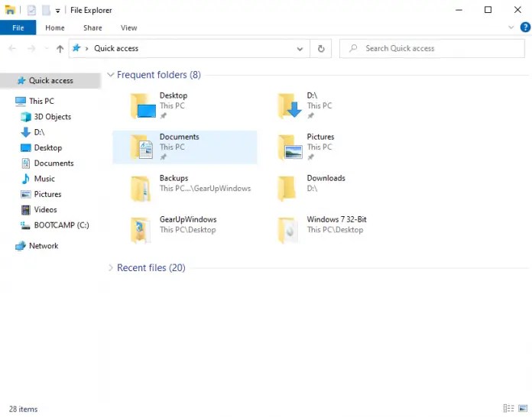This screenshot has width=532, height=417.
Task: Click the Quick access star in address bar
Action: (76, 48)
